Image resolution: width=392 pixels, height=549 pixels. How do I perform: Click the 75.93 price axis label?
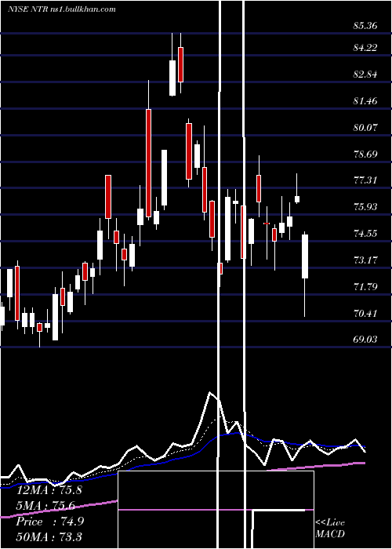[365, 207]
